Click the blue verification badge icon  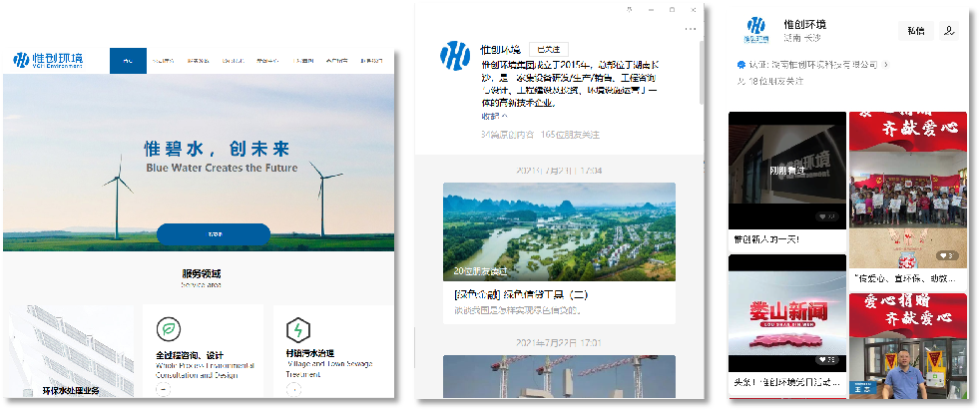tap(741, 64)
